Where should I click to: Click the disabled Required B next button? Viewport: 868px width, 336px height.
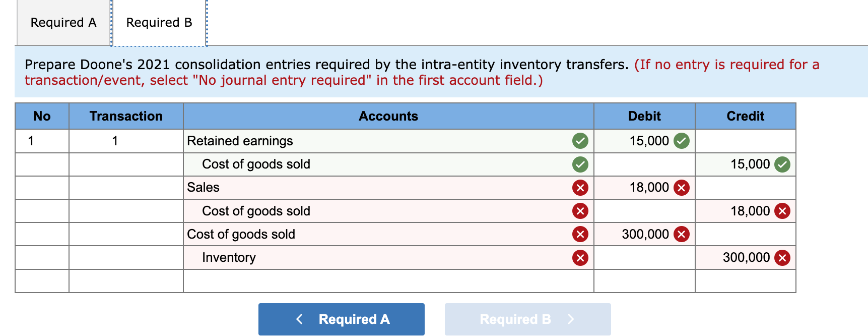527,319
